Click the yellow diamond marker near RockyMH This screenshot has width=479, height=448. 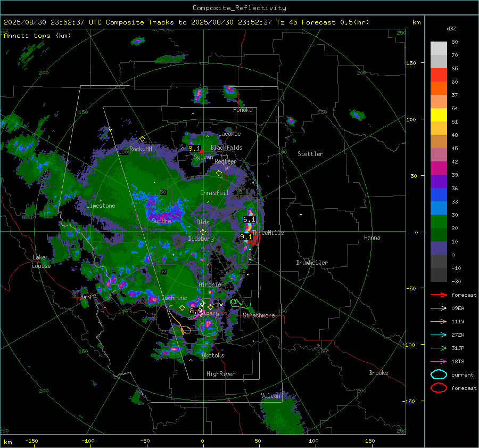point(142,139)
